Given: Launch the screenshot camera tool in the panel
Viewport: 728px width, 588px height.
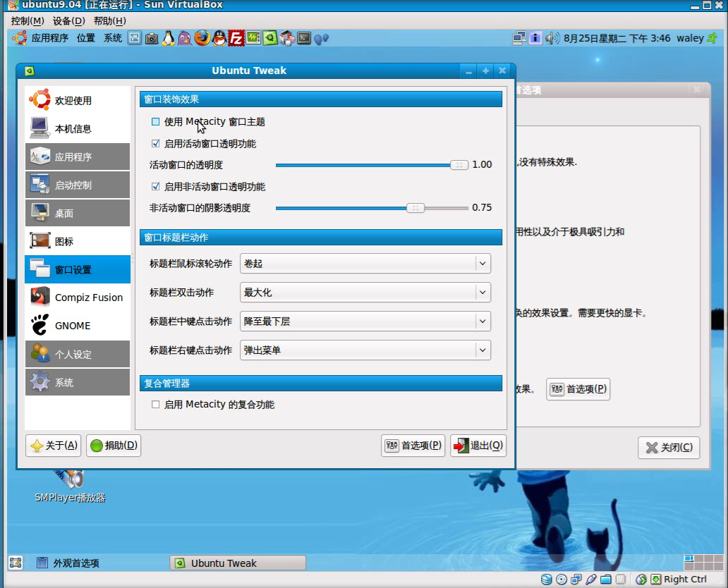Looking at the screenshot, I should click(x=152, y=39).
